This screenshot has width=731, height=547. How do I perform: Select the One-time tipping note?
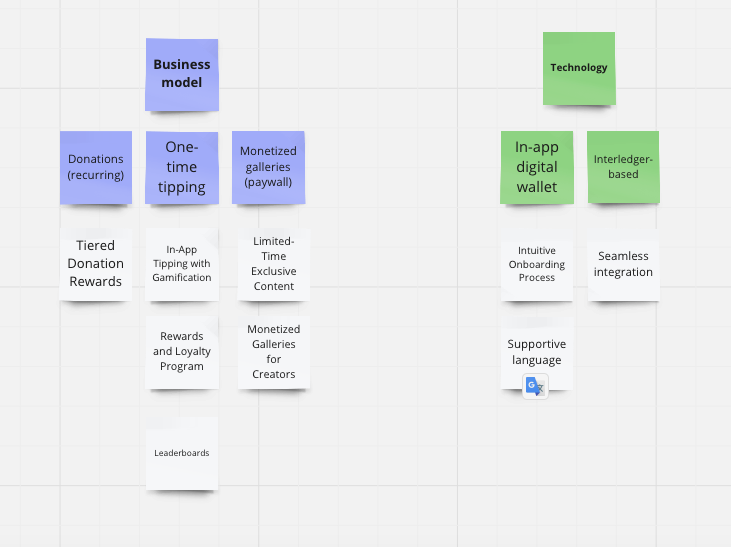182,167
